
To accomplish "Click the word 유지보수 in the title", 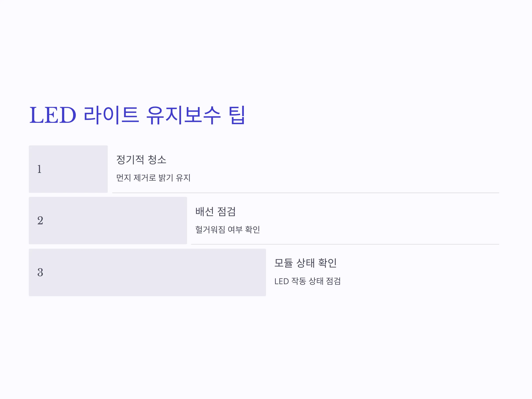I will click(x=183, y=115).
